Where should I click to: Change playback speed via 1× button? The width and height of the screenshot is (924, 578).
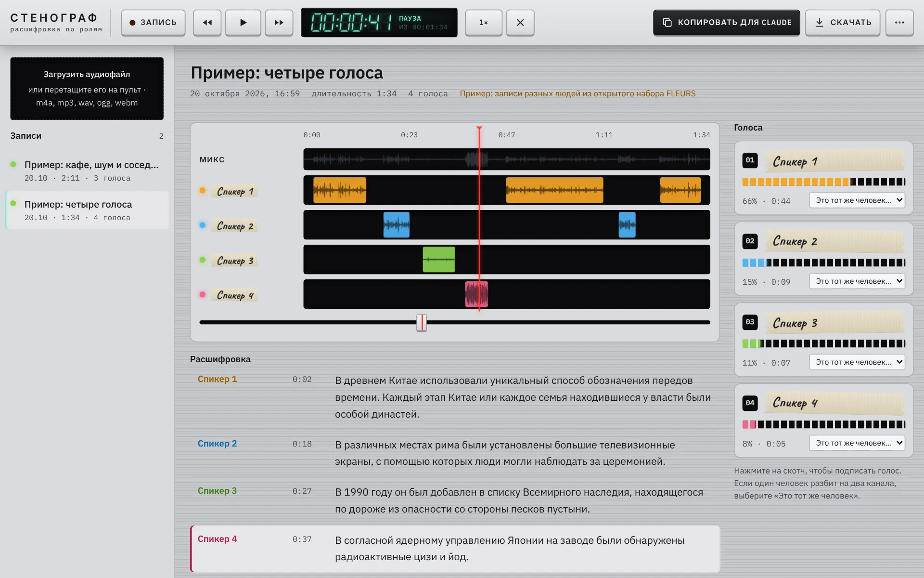coord(484,23)
